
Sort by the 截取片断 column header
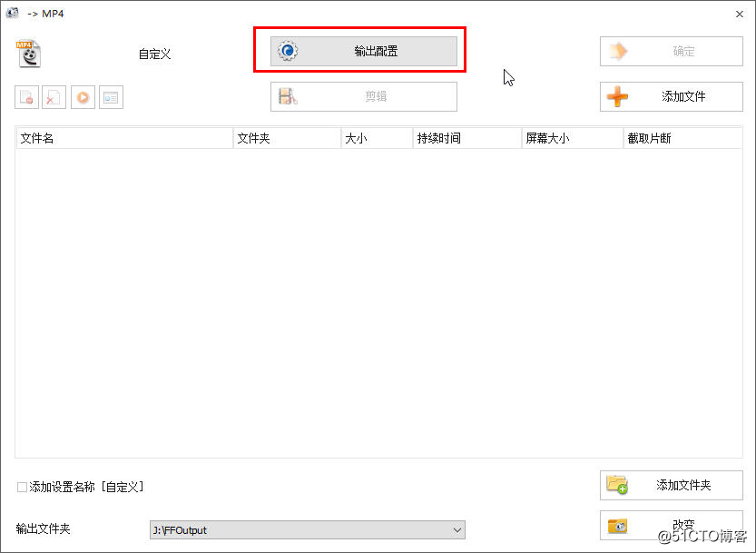coord(682,138)
